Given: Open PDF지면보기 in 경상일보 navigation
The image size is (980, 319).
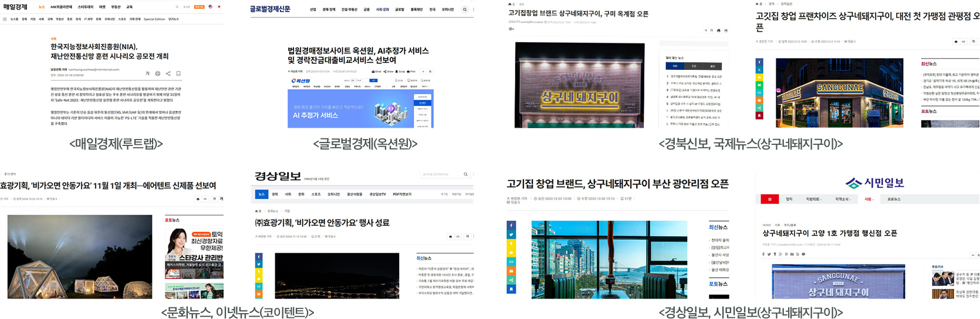Looking at the screenshot, I should [x=402, y=194].
